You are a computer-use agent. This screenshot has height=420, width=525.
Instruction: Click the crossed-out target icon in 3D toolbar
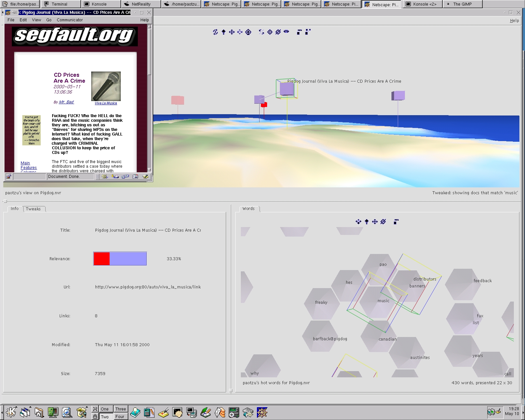click(278, 32)
